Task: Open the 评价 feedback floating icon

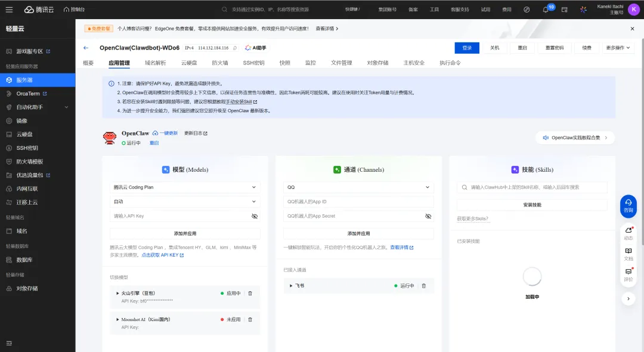Action: point(628,275)
